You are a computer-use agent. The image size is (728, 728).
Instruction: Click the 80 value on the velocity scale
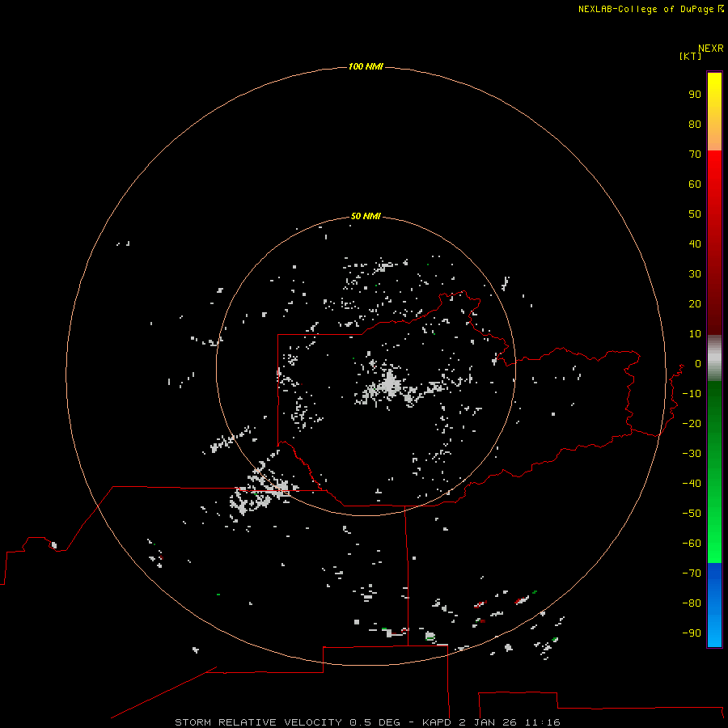click(x=695, y=124)
